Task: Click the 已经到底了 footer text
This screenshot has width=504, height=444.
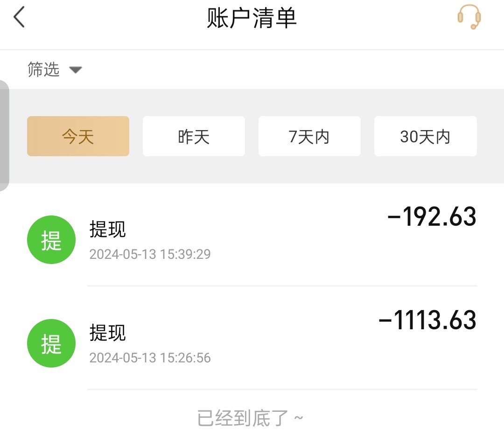Action: point(250,418)
